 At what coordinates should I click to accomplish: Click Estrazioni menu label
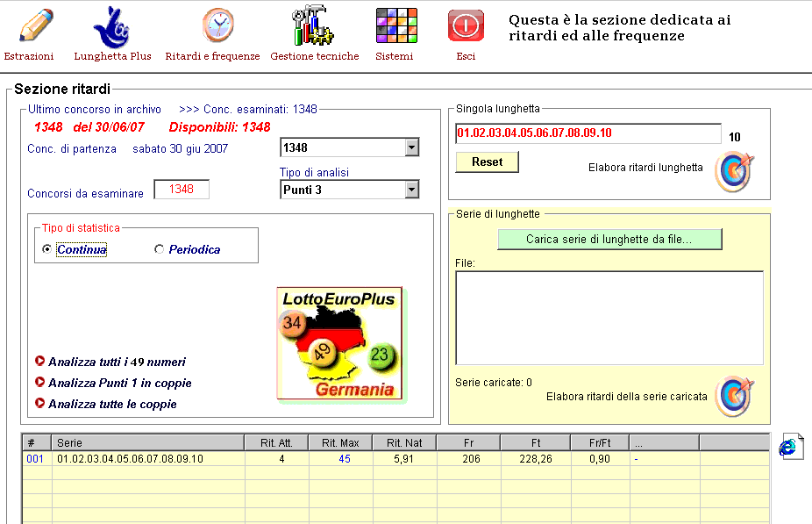[x=28, y=56]
